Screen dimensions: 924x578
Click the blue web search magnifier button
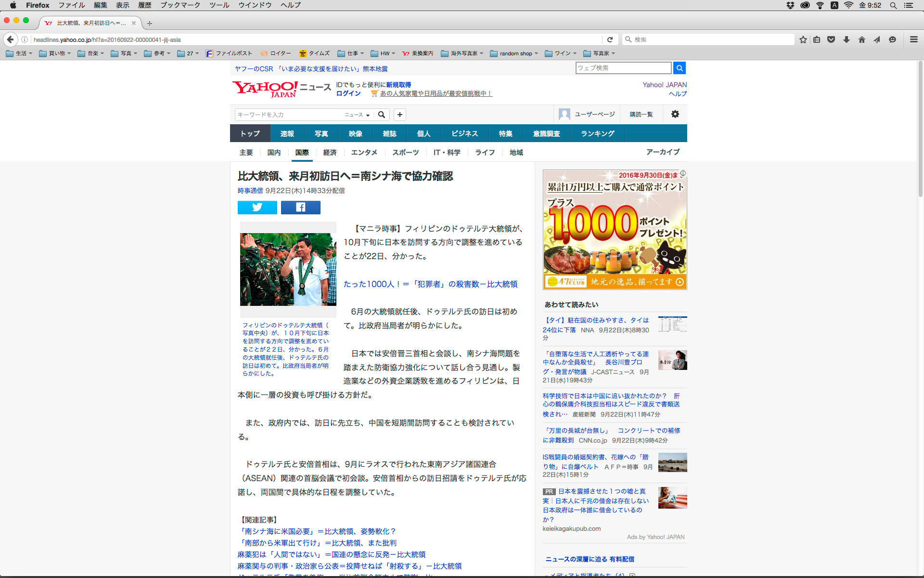pyautogui.click(x=679, y=68)
